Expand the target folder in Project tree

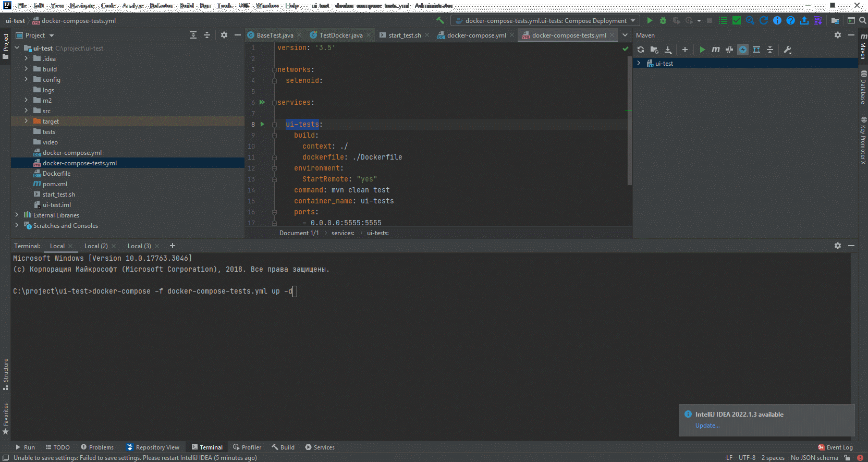pos(26,121)
